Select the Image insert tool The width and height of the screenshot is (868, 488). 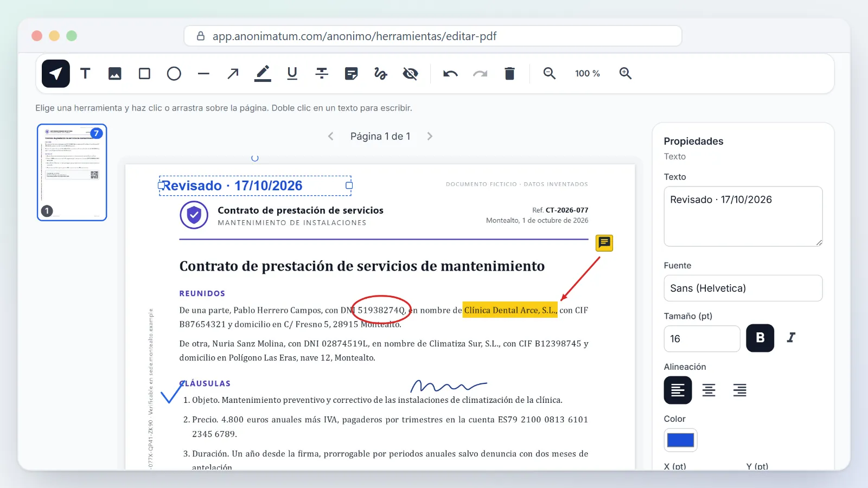pos(115,74)
